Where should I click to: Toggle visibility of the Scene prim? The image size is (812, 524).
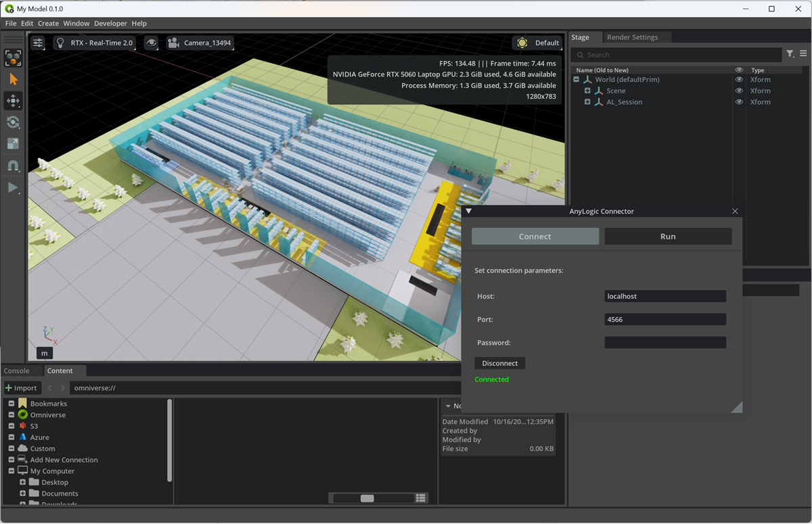[x=739, y=90]
